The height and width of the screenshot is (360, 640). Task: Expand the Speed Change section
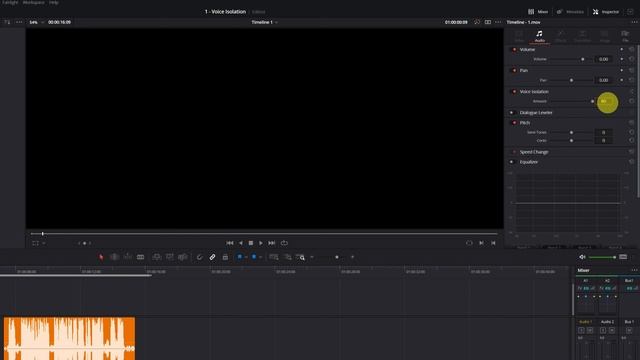pos(534,152)
